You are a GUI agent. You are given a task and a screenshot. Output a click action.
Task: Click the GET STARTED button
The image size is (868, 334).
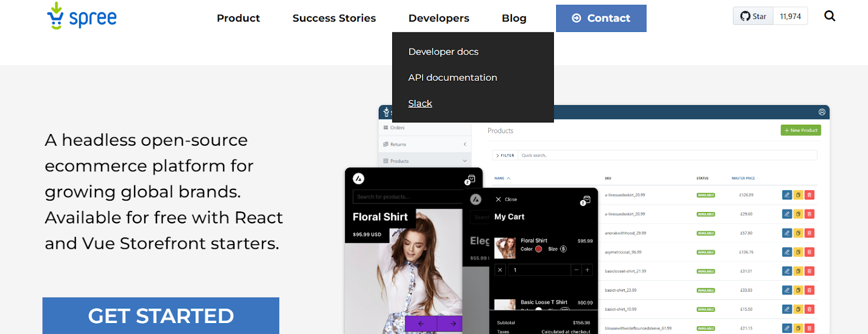point(161,316)
